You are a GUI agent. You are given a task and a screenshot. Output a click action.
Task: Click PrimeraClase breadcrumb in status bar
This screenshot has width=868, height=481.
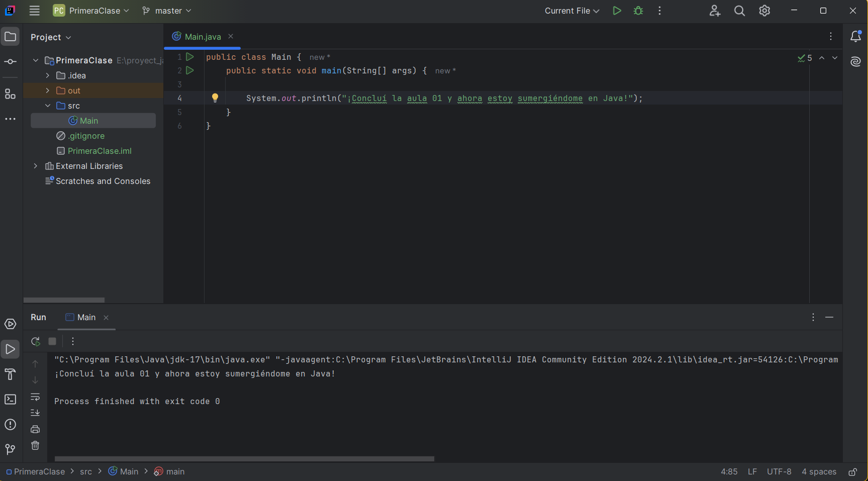35,471
